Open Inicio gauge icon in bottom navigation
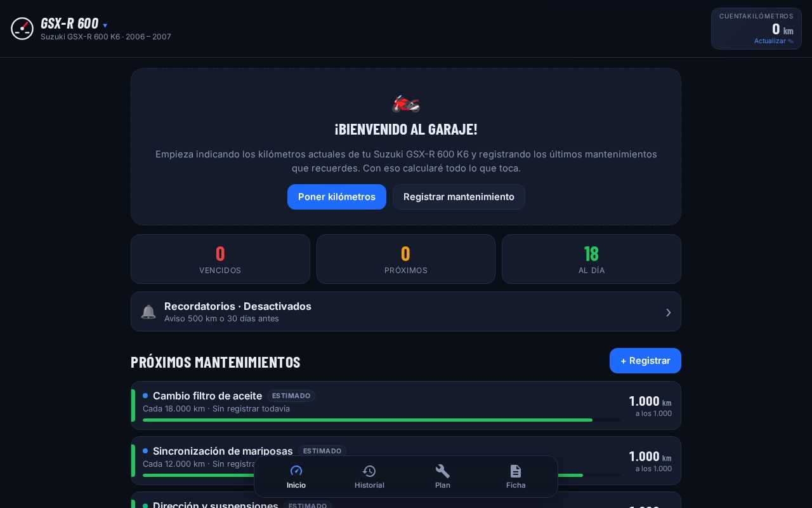The image size is (812, 508). (x=296, y=471)
